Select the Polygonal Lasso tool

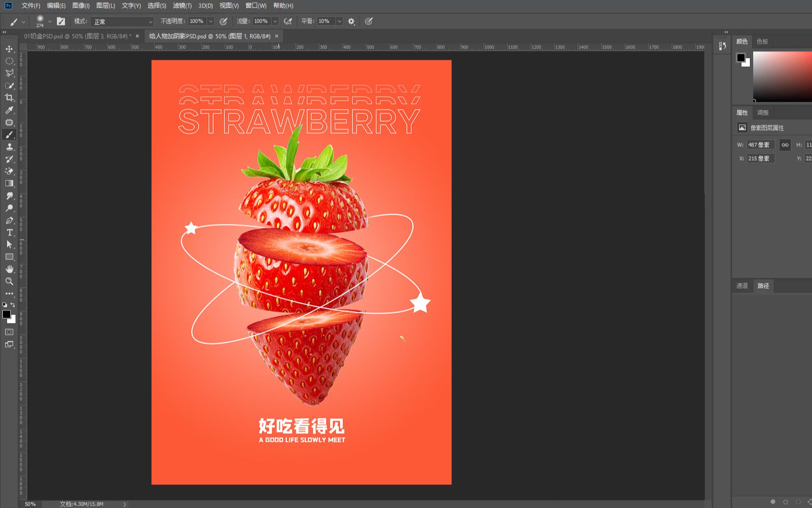click(9, 73)
